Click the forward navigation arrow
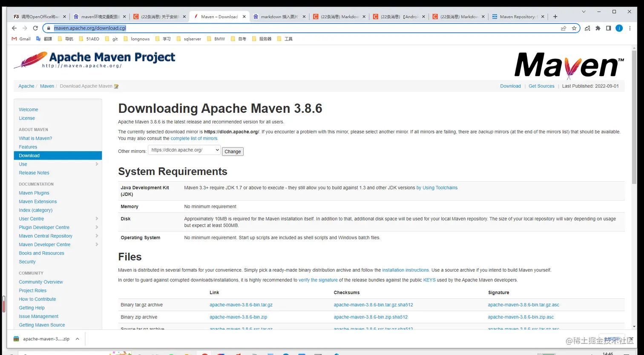Screen dimensions: 644x355 [24, 28]
